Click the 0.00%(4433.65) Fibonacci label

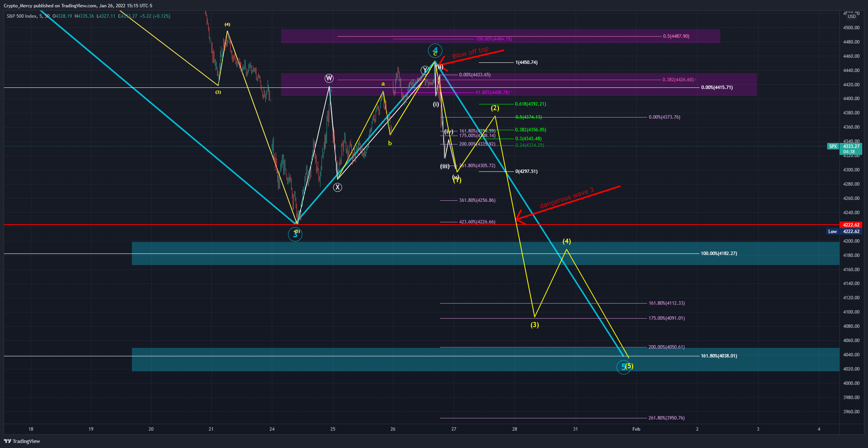[x=475, y=75]
